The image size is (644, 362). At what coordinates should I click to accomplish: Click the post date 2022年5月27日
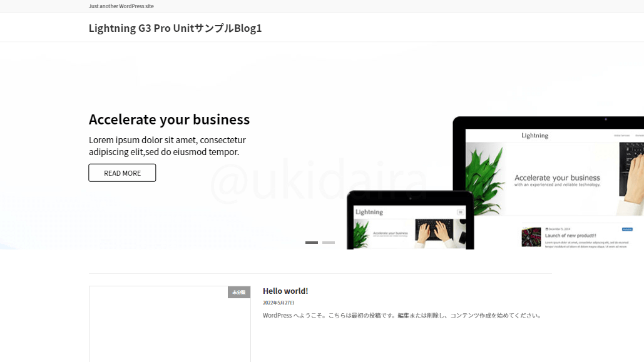[x=279, y=303]
